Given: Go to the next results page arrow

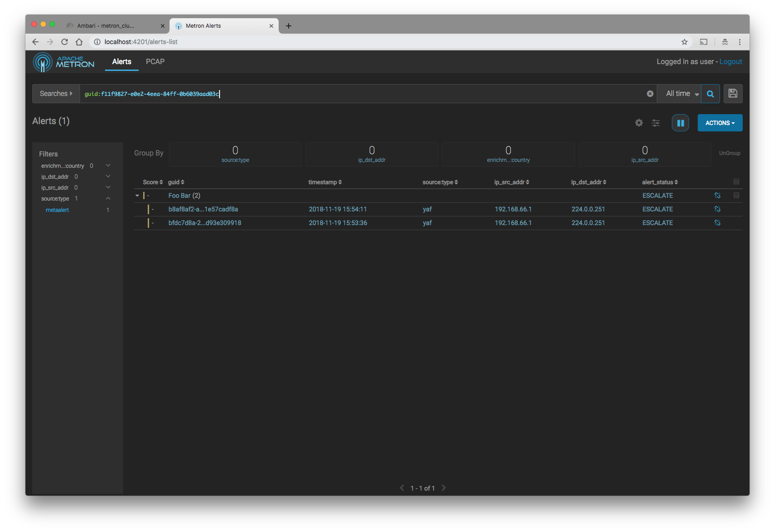Looking at the screenshot, I should click(444, 488).
